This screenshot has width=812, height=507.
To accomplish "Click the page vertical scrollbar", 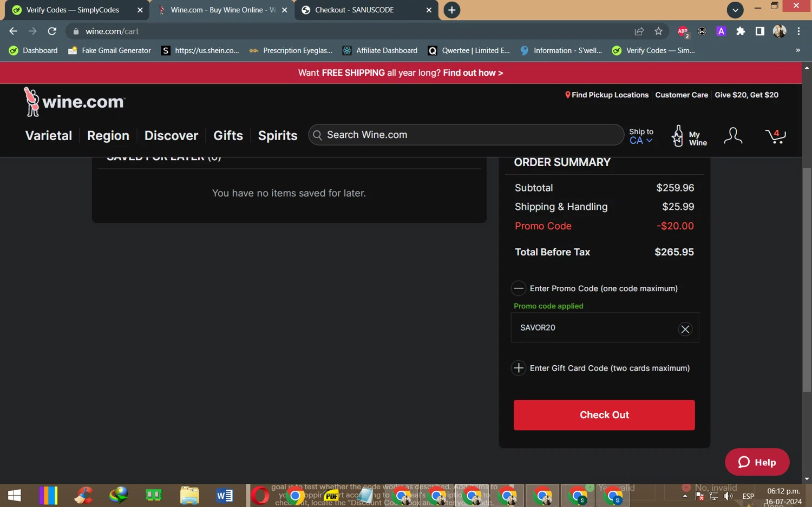I will click(x=807, y=280).
